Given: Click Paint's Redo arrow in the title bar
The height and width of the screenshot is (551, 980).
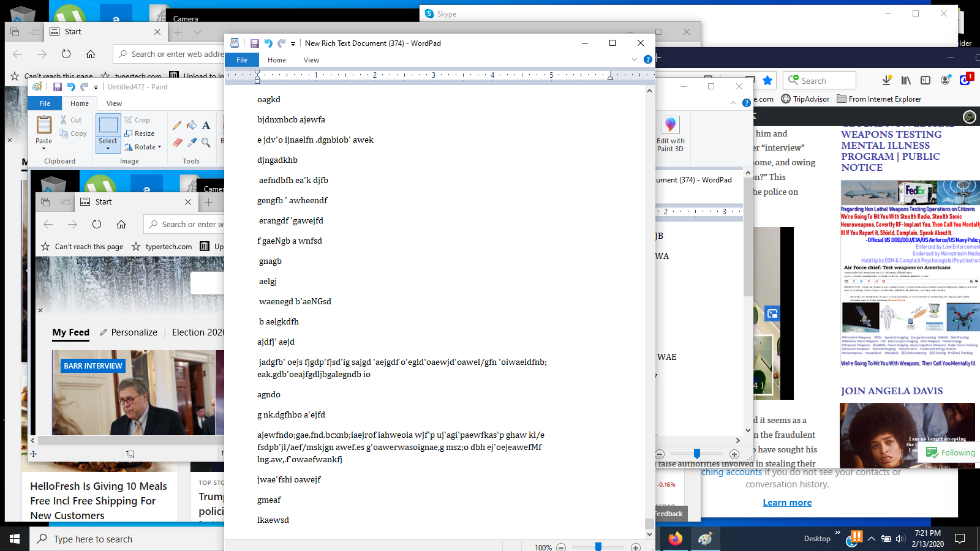Looking at the screenshot, I should (x=84, y=87).
